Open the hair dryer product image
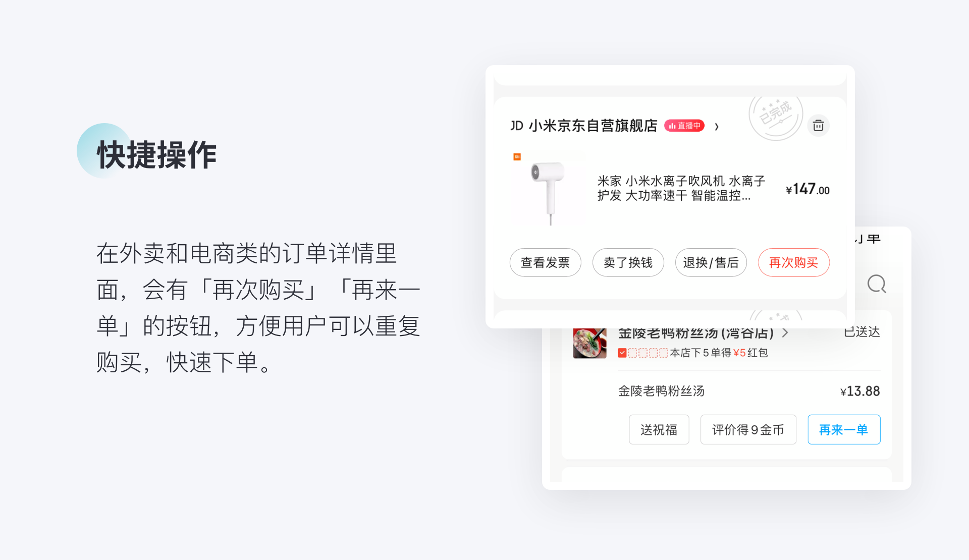This screenshot has height=560, width=969. tap(548, 189)
